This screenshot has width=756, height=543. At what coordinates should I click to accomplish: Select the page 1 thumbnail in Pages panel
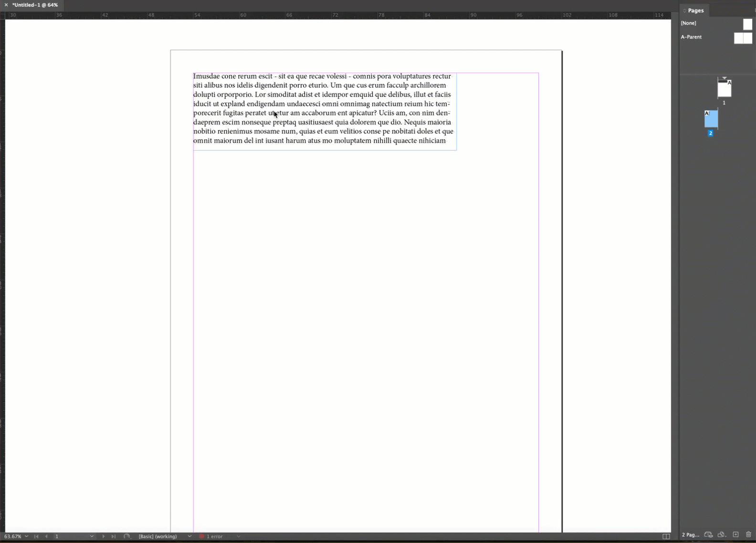[x=724, y=89]
